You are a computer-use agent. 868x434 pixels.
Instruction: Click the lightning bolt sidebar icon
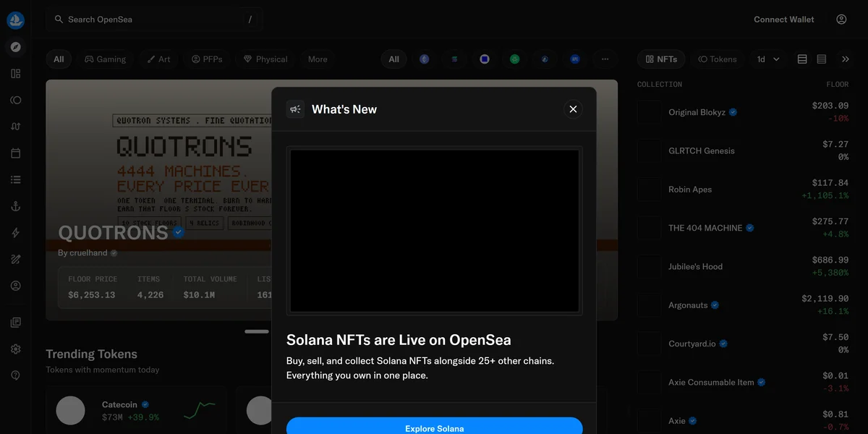pos(16,233)
